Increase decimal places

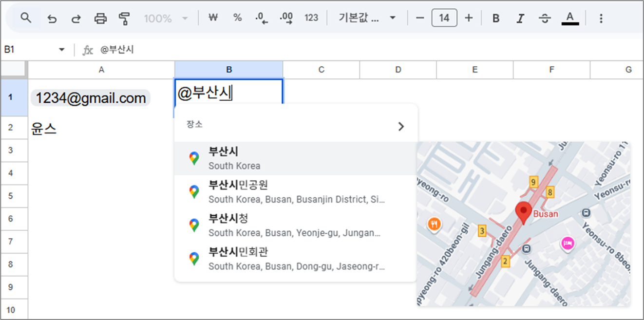click(x=286, y=19)
